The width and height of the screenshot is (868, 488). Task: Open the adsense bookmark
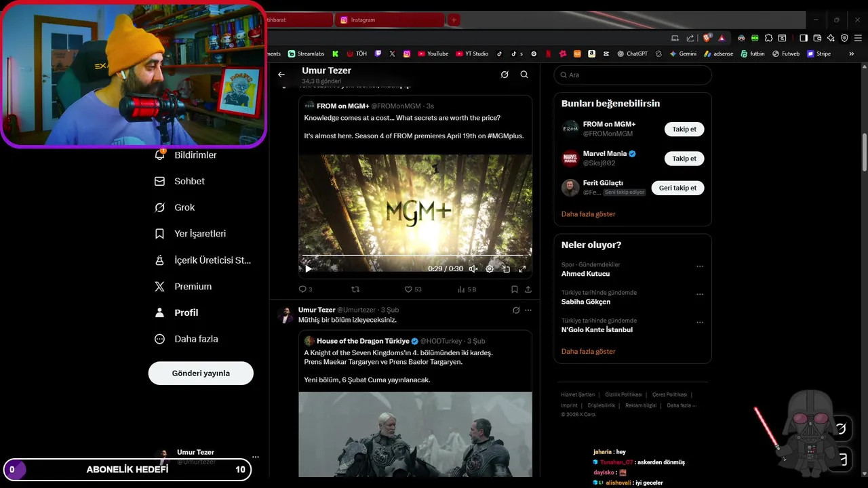(718, 54)
